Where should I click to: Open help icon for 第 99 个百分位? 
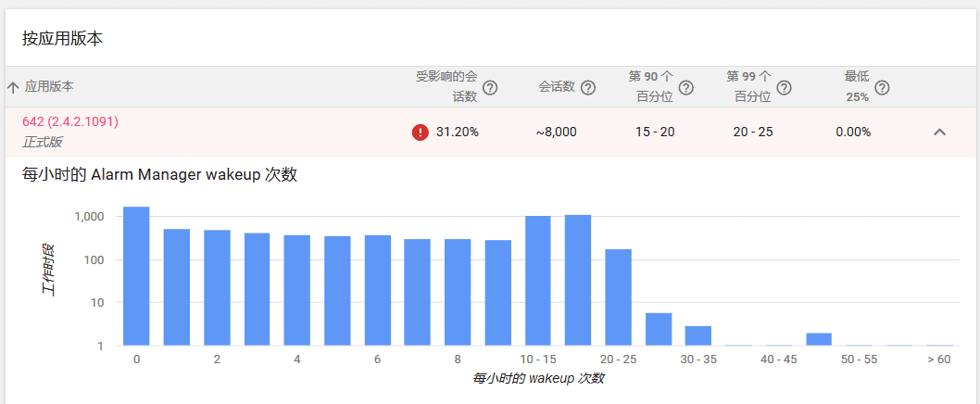coord(784,87)
